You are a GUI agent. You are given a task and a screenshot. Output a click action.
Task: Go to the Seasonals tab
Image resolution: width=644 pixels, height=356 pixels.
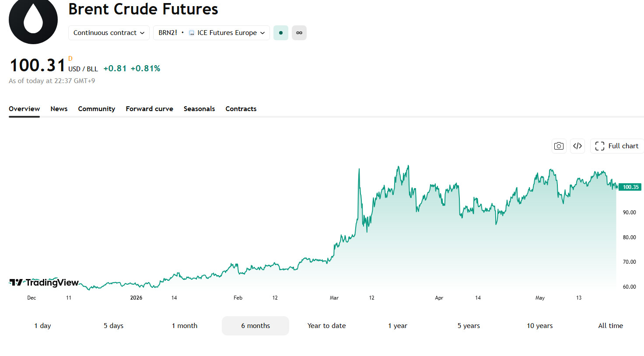199,109
